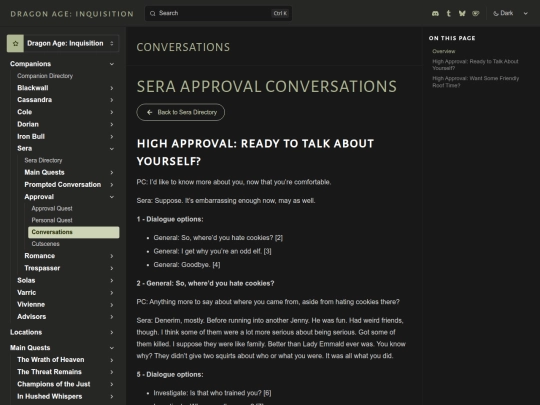This screenshot has height=405, width=540.
Task: Click the back arrow icon in the Sera Directory button
Action: 149,112
